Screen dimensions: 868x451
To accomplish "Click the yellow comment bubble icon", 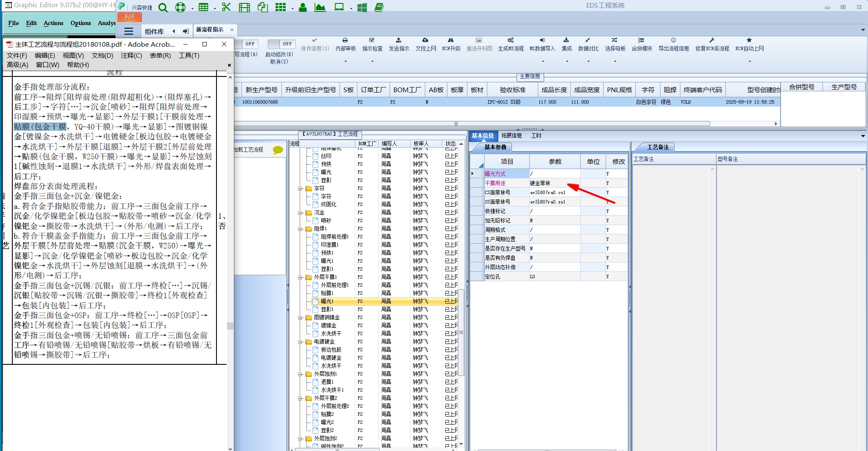I will [278, 150].
